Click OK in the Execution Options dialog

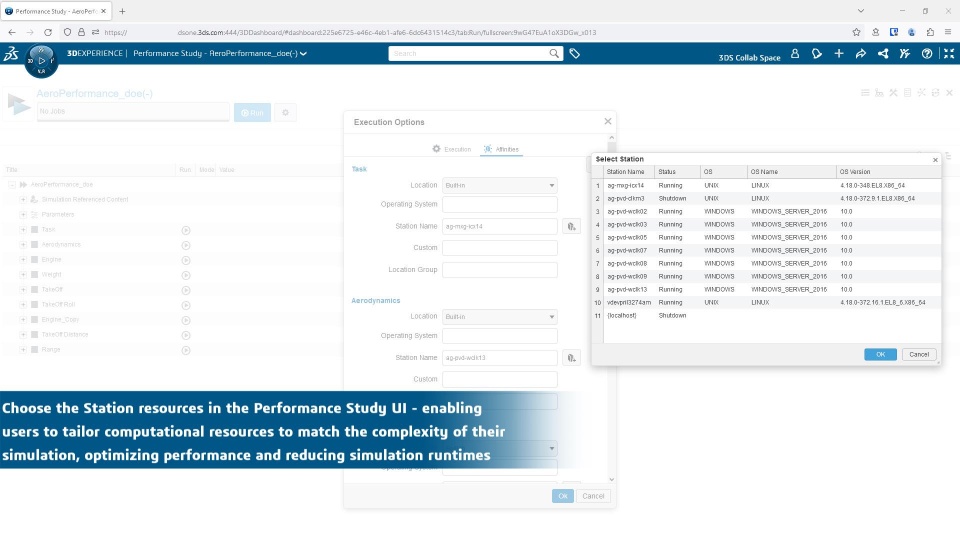[563, 496]
